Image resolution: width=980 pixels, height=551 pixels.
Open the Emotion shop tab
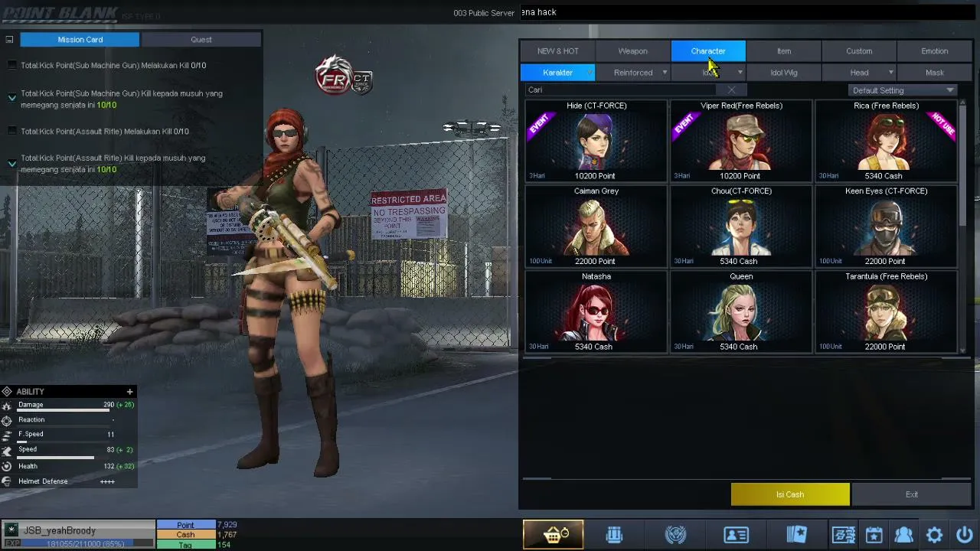tap(934, 51)
